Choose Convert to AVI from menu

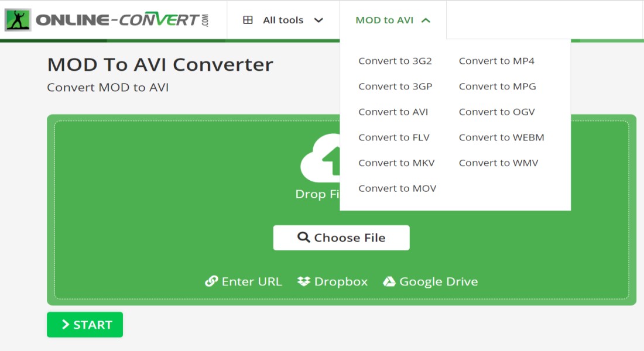393,112
